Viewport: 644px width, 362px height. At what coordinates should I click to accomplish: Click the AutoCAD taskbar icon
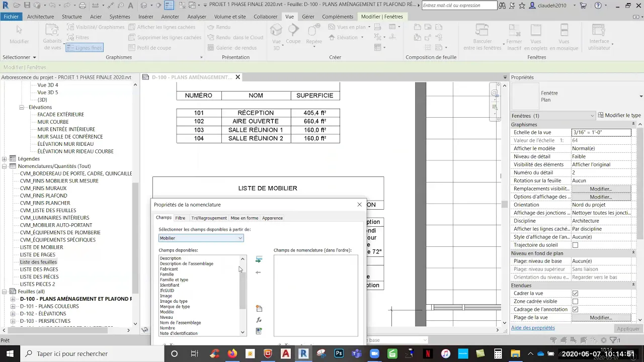pos(285,353)
